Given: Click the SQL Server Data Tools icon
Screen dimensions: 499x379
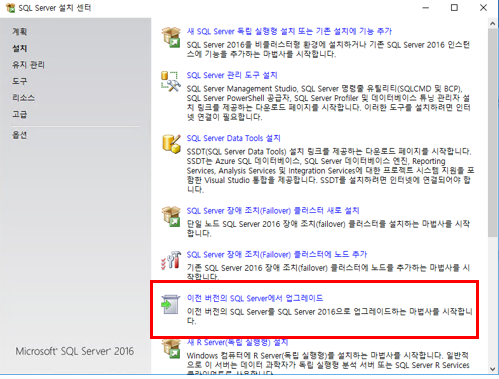Looking at the screenshot, I should pyautogui.click(x=171, y=144).
